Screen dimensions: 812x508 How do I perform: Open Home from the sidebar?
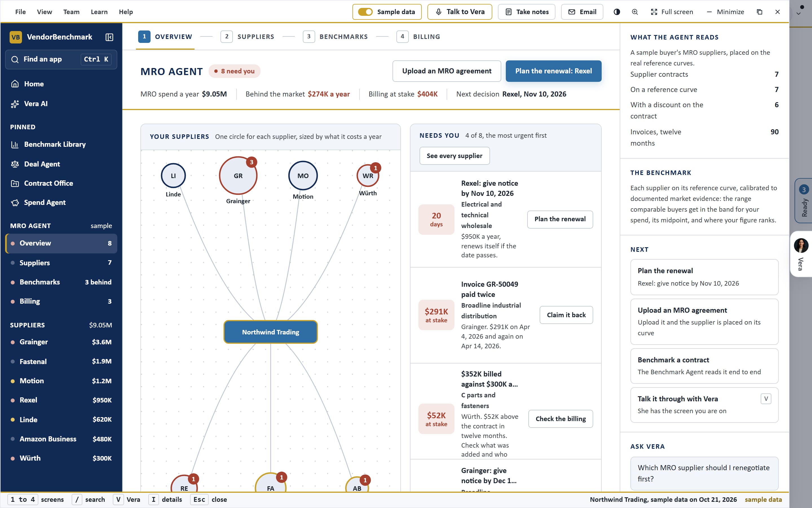(x=61, y=84)
